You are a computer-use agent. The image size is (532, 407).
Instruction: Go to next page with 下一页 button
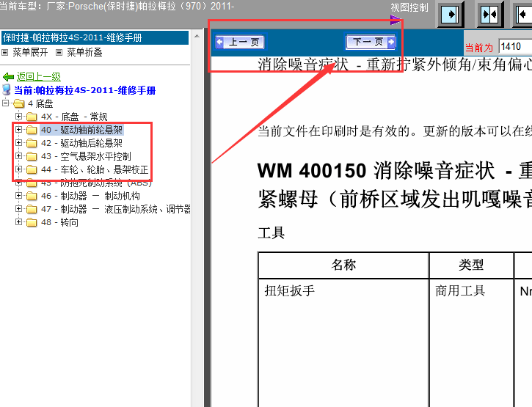click(371, 42)
